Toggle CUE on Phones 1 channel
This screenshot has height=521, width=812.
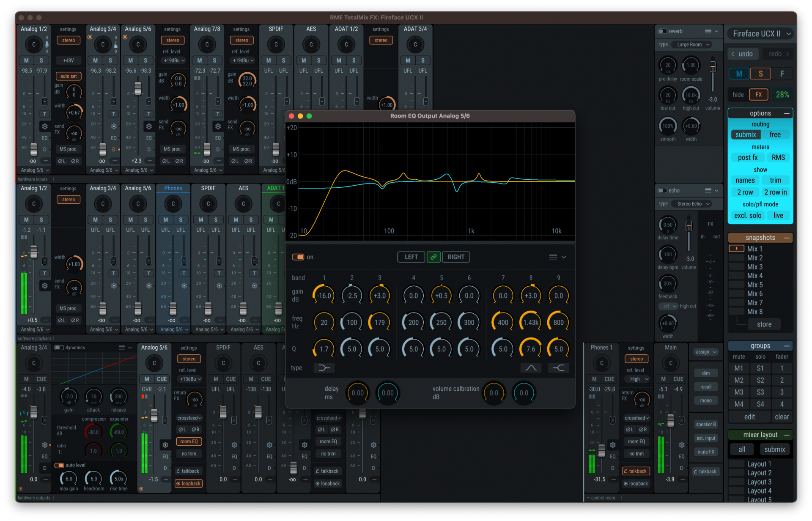coord(609,379)
